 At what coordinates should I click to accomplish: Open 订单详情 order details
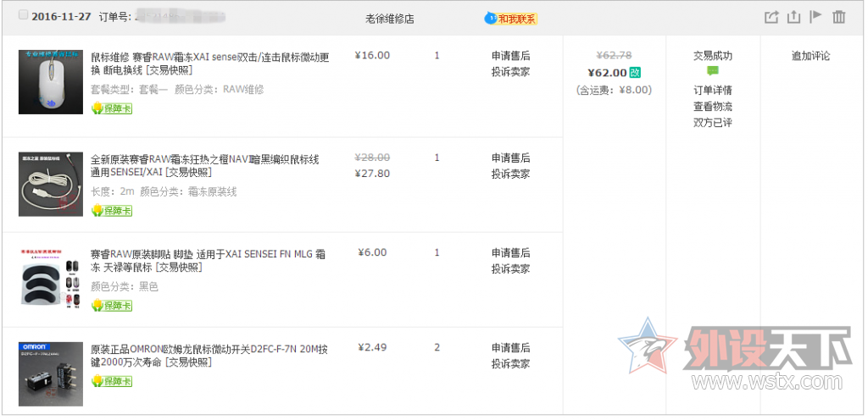tap(713, 90)
